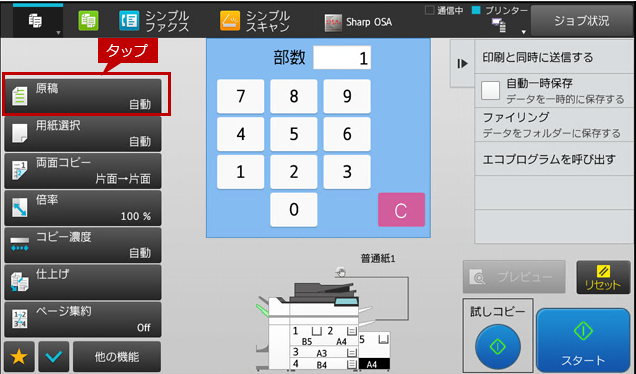636x374 pixels.
Task: Tap keypad number 8
Action: pos(294,96)
